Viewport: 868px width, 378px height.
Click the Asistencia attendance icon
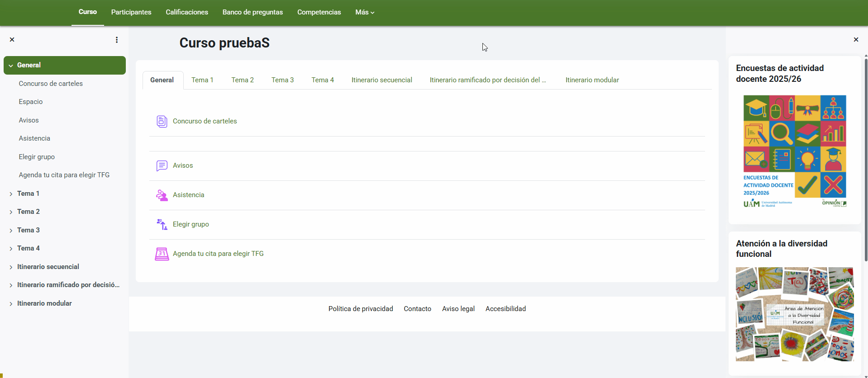coord(162,195)
